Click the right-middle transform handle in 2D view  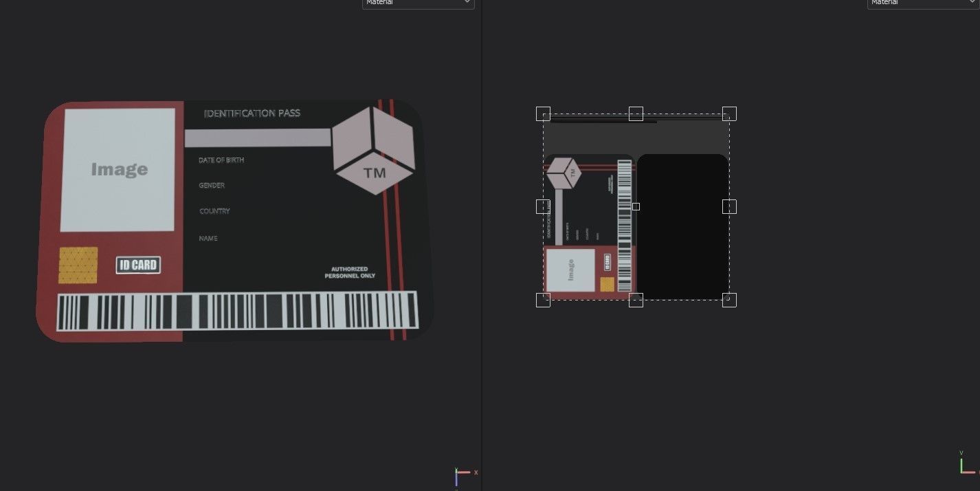point(729,206)
